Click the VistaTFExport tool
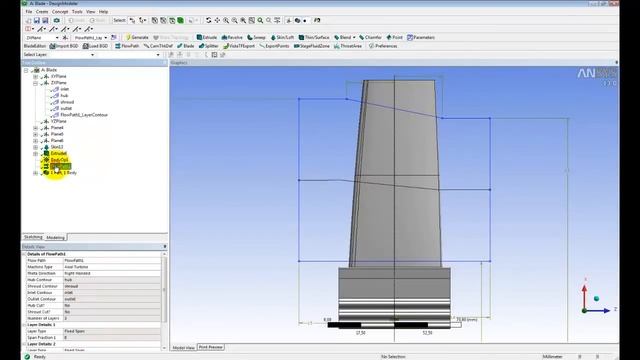 tap(239, 46)
